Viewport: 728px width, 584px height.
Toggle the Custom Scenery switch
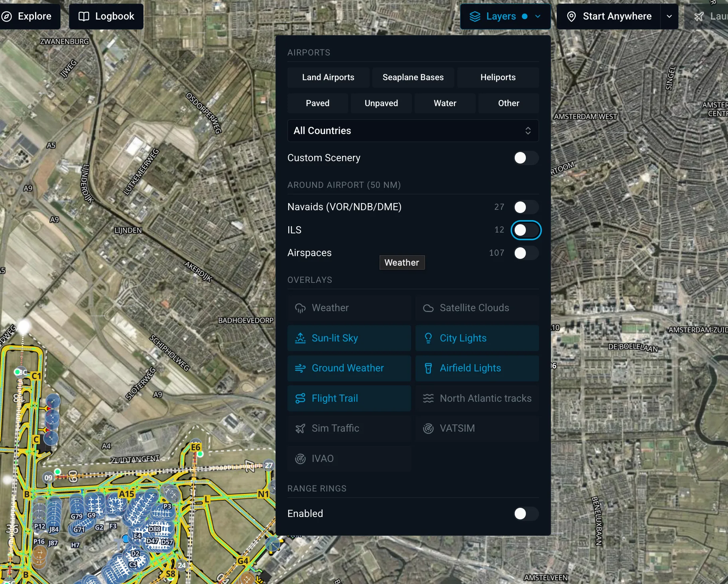[525, 158]
